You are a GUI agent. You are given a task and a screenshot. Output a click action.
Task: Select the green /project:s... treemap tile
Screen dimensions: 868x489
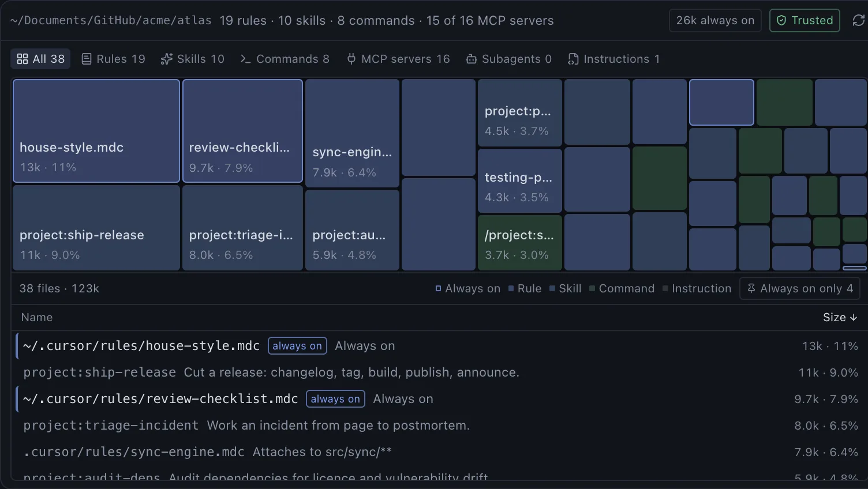tap(520, 243)
